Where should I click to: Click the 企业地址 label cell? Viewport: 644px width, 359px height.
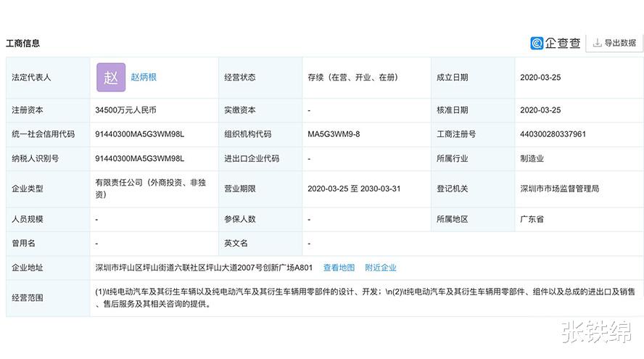click(x=48, y=268)
